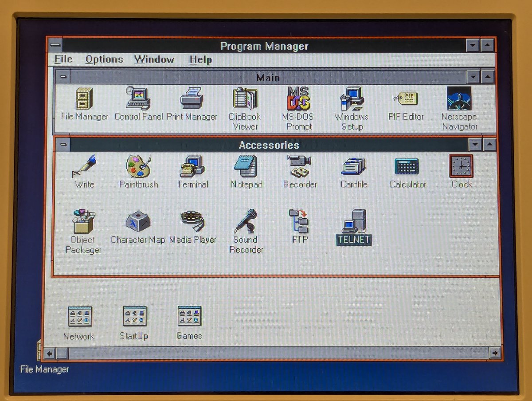Click the horizontal scrollbar left arrow
Image resolution: width=532 pixels, height=401 pixels.
click(49, 353)
